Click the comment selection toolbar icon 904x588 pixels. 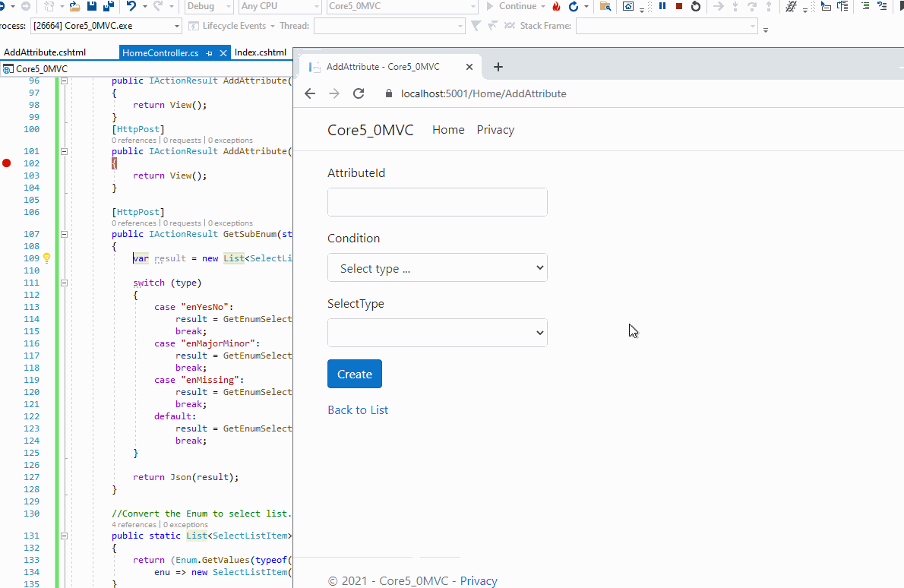point(865,6)
